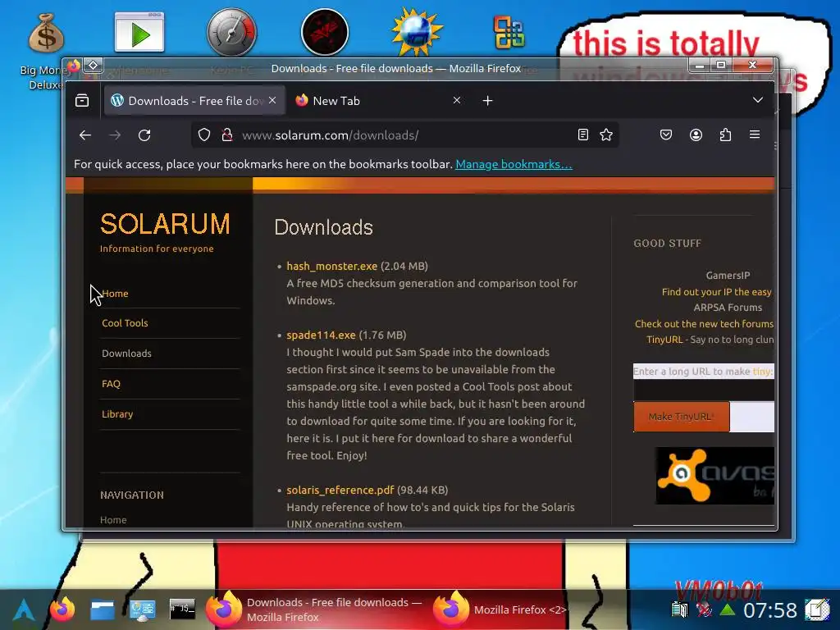Toggle reader view icon in address bar
840x630 pixels.
(583, 135)
